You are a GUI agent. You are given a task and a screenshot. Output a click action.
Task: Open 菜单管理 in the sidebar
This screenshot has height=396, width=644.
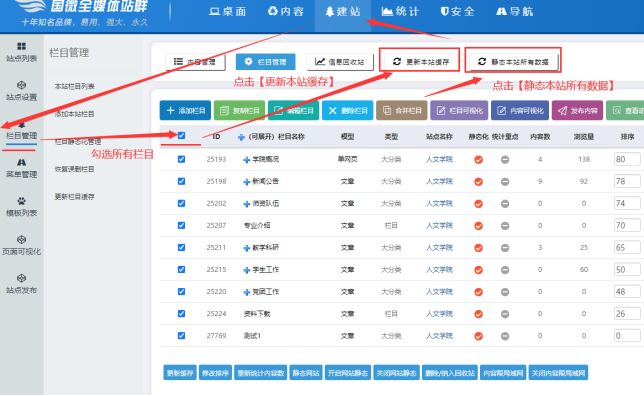click(x=21, y=168)
